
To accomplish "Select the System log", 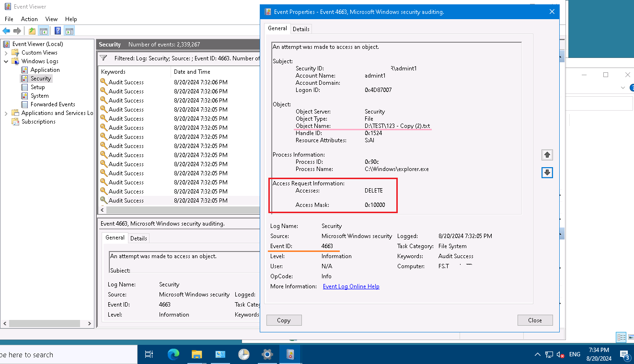I will (39, 96).
